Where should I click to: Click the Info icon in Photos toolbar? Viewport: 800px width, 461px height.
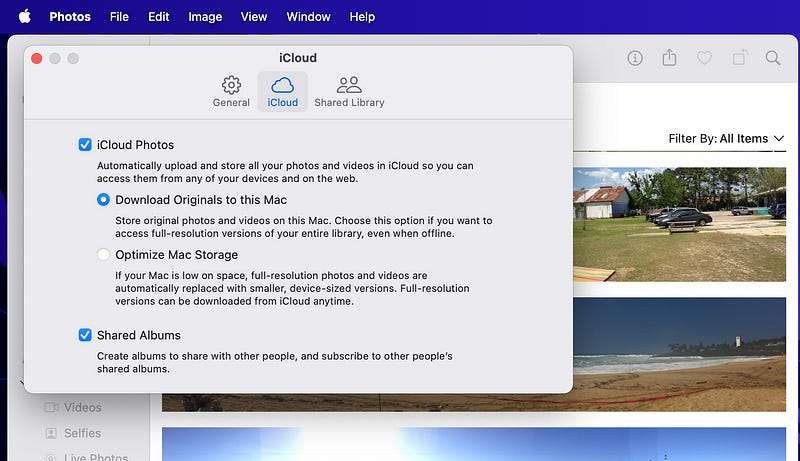point(635,58)
